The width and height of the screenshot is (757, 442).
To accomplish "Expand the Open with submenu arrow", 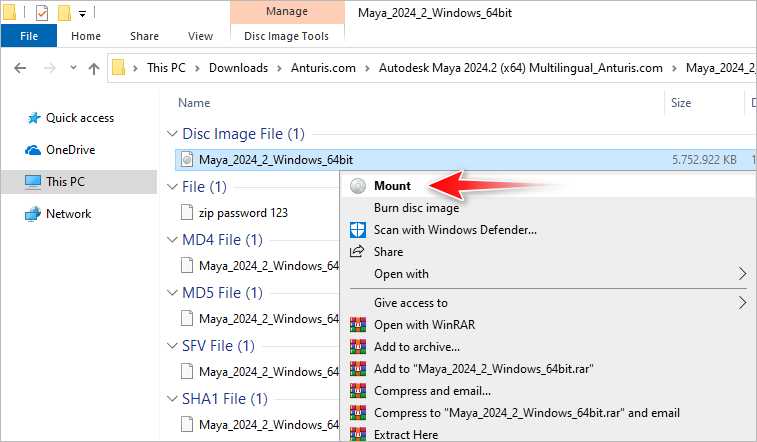I will [x=742, y=274].
